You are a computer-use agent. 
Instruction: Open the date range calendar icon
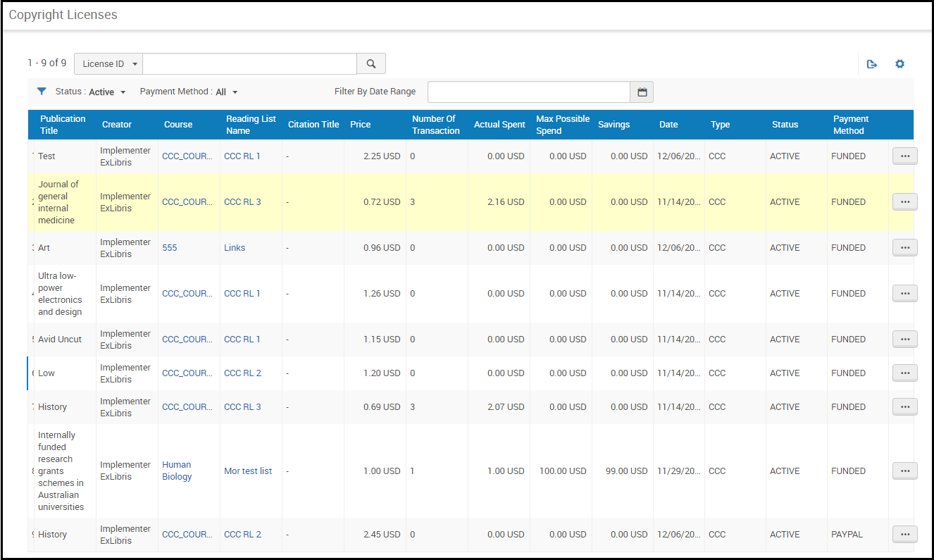pos(642,92)
